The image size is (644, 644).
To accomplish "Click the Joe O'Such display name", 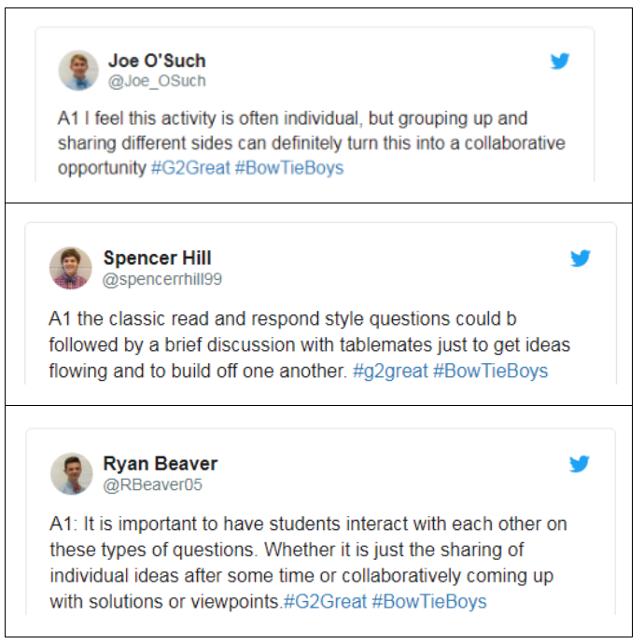I will (157, 61).
